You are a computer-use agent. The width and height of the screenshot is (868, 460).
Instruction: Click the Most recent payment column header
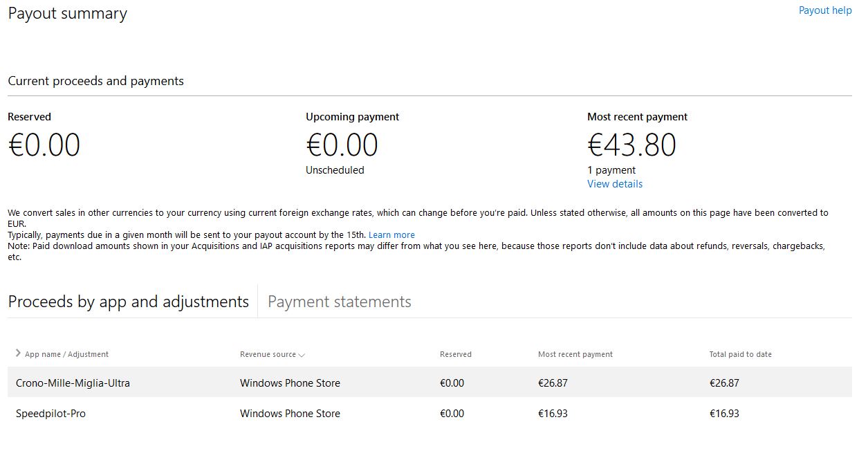tap(575, 354)
